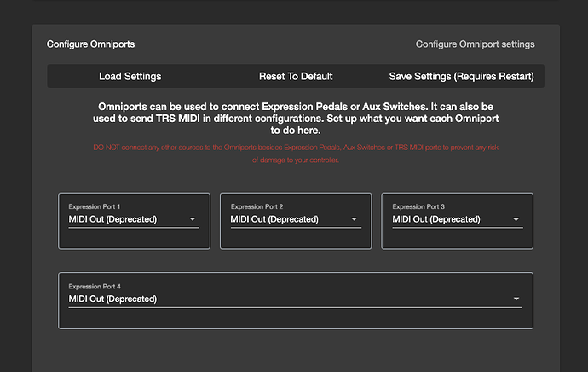Click the bold Omniports description paragraph
Image resolution: width=588 pixels, height=372 pixels.
294,119
